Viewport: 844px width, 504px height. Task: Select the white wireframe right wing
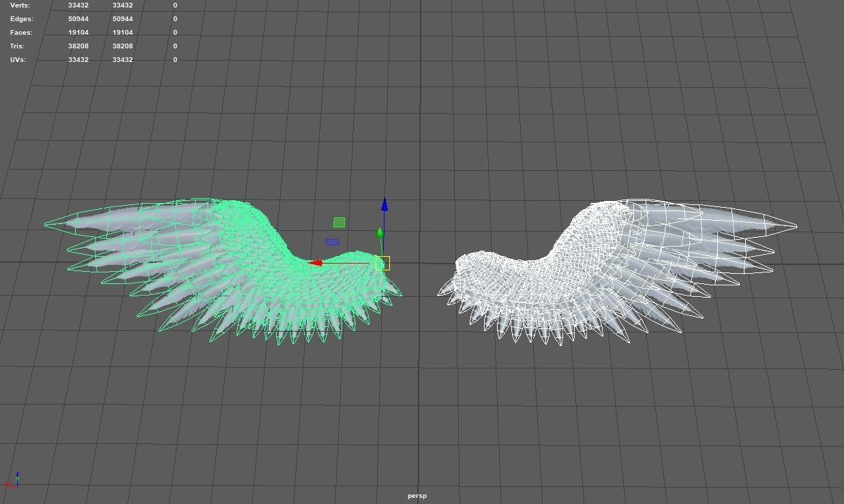click(x=617, y=271)
